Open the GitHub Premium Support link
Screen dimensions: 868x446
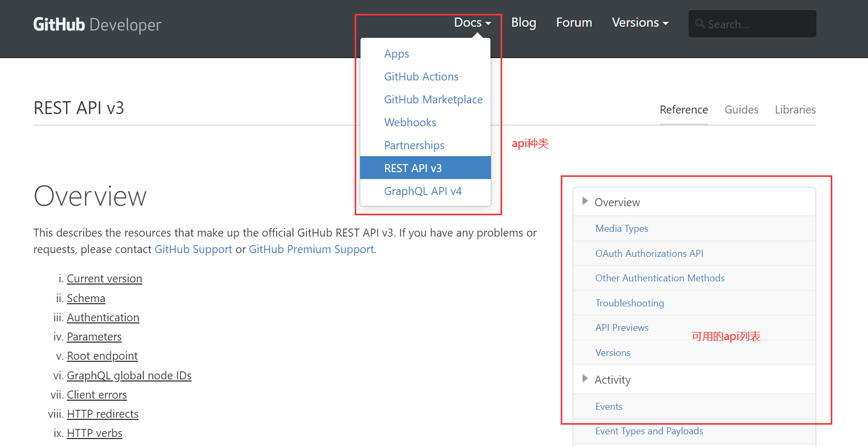point(312,249)
